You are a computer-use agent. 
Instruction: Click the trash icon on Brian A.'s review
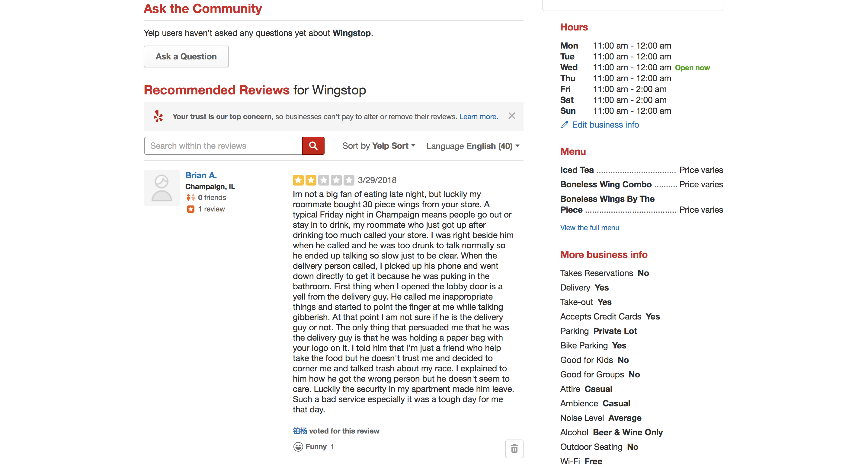coord(514,449)
